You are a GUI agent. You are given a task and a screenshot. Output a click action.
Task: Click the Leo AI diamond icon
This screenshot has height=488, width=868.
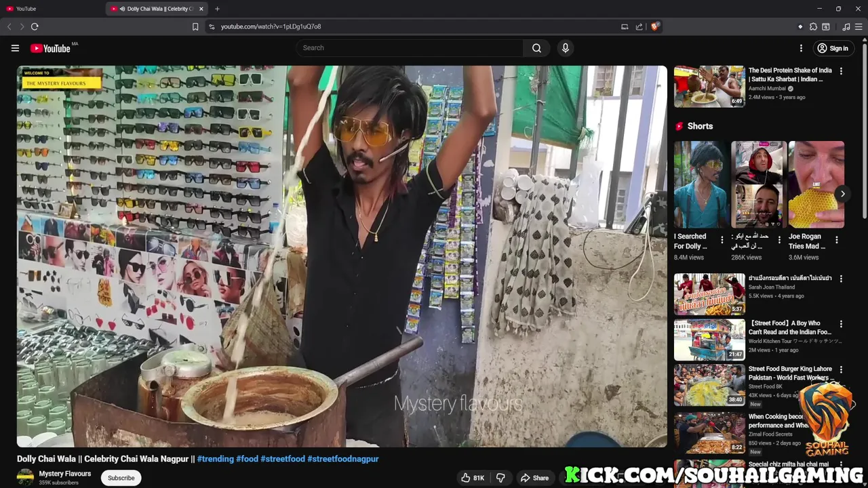pos(800,26)
